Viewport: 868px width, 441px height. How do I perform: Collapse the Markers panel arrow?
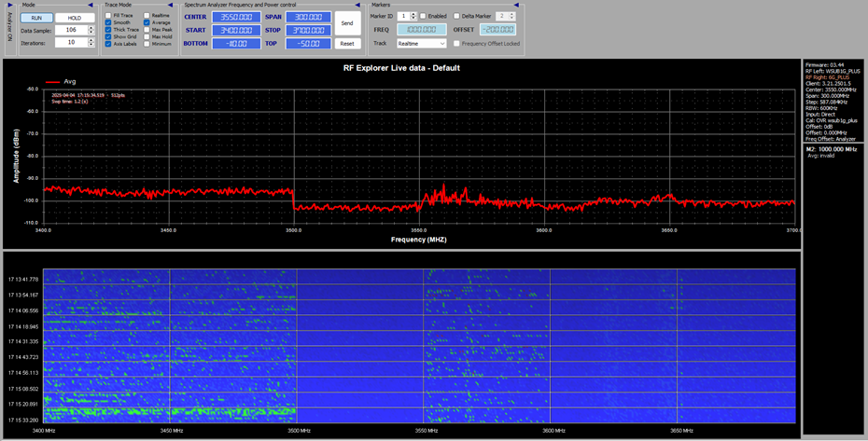(x=516, y=5)
